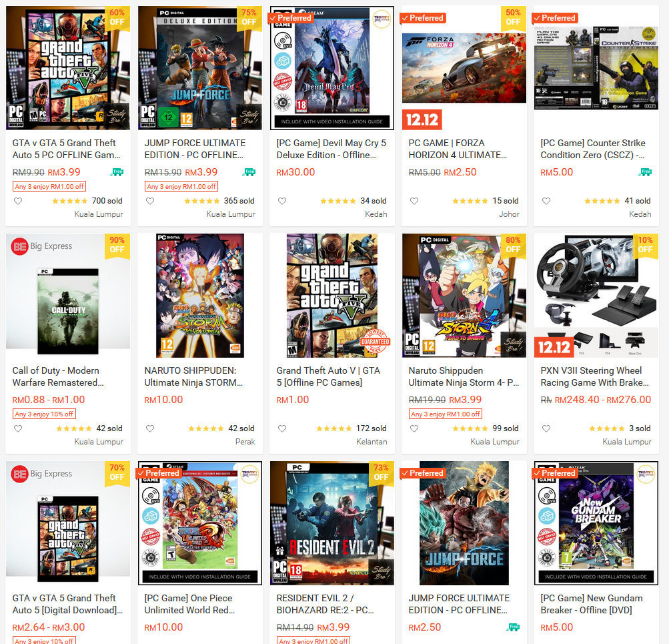
Task: Click the five-star rating on Naruto Storm 4 listing
Action: coord(470,428)
